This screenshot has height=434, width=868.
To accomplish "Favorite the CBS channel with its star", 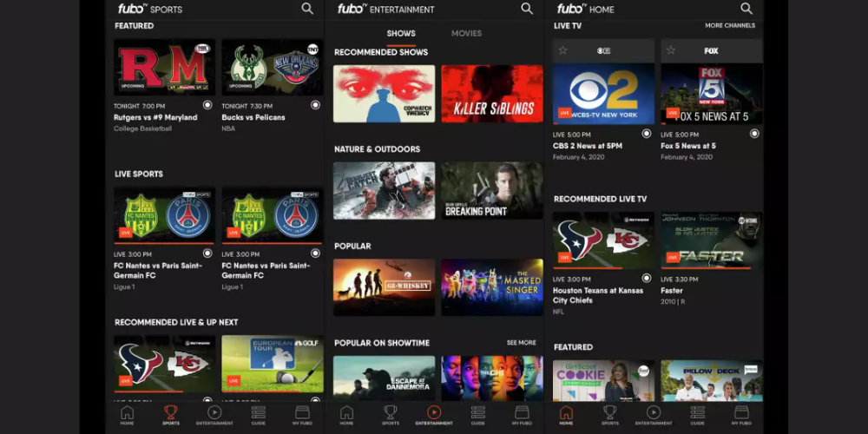I will pos(563,50).
